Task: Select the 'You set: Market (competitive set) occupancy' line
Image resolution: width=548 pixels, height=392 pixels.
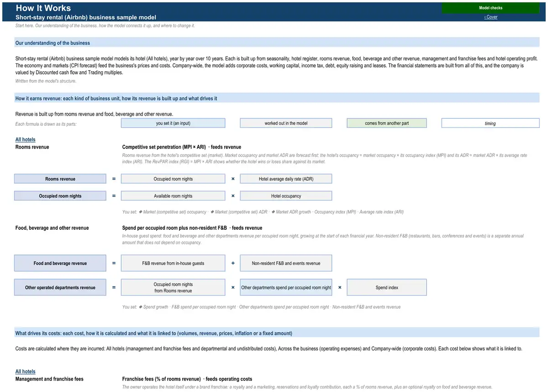Action: (x=263, y=212)
